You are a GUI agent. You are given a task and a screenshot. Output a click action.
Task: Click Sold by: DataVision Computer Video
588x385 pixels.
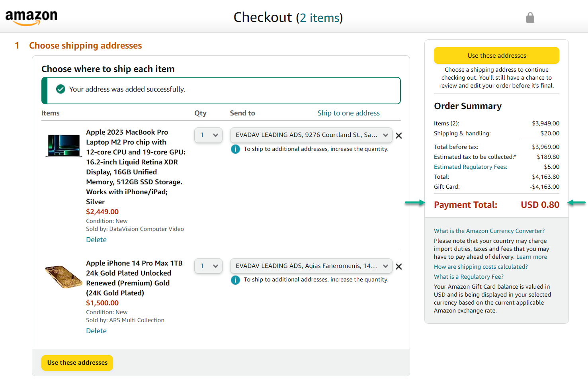click(135, 229)
